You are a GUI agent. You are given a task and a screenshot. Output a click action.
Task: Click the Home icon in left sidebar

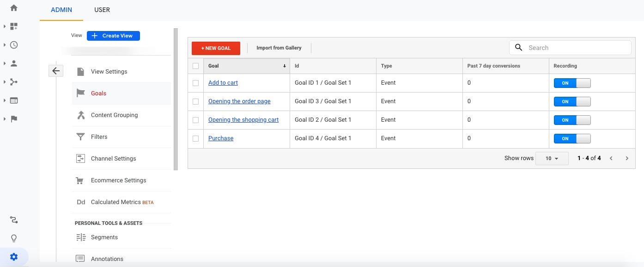point(14,8)
